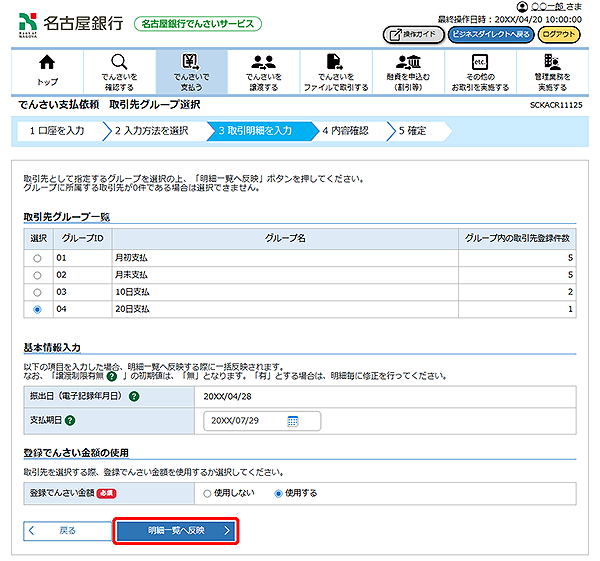The width and height of the screenshot is (600, 561).
Task: Choose 使用する for 登録でんさい金額
Action: coord(278,493)
